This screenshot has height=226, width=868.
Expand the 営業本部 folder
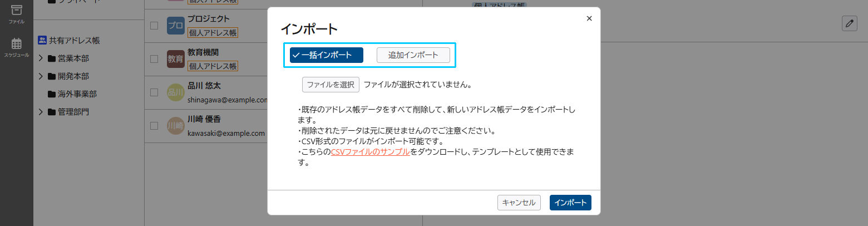coord(41,58)
